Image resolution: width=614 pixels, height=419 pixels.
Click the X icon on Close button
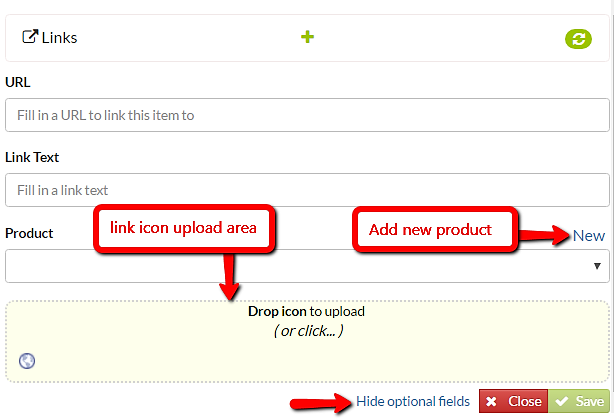tap(494, 402)
